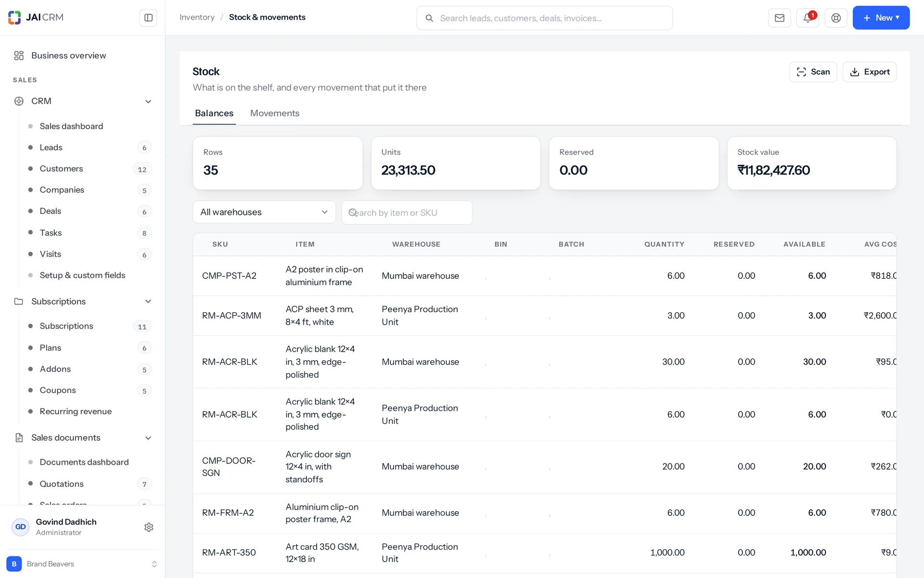Collapse the Subscriptions section chevron

pos(148,302)
